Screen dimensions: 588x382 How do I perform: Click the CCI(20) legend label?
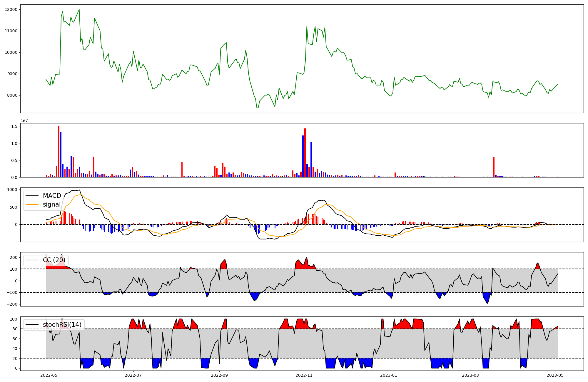coord(54,260)
